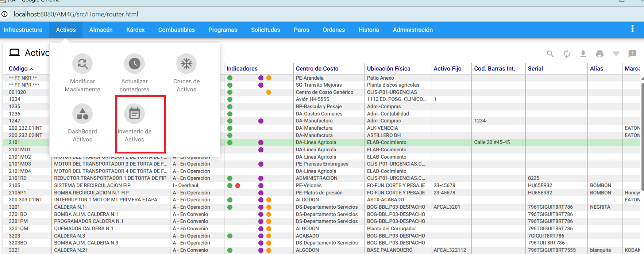Click the site info icon in address bar
The height and width of the screenshot is (254, 644).
pyautogui.click(x=4, y=14)
